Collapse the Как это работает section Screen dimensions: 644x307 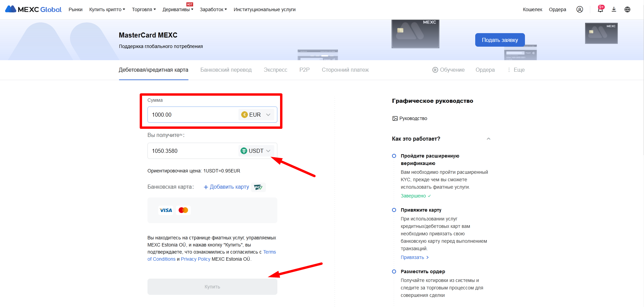coord(488,139)
